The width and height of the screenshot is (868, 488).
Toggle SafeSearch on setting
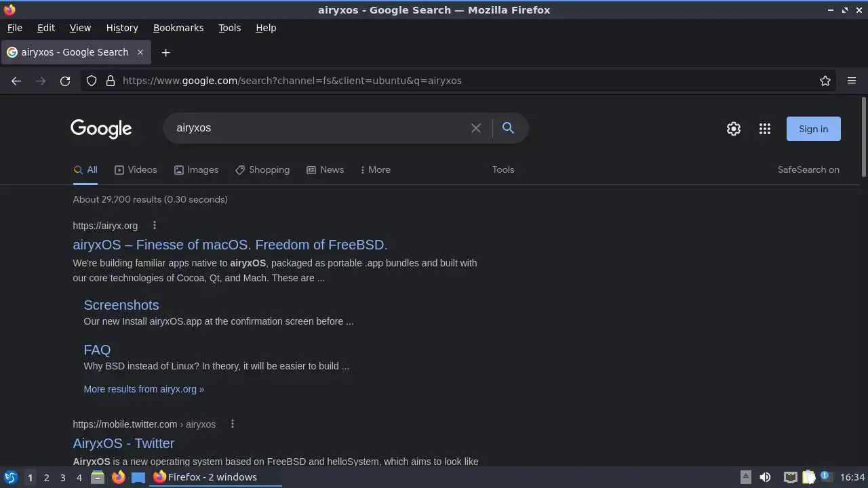click(808, 170)
